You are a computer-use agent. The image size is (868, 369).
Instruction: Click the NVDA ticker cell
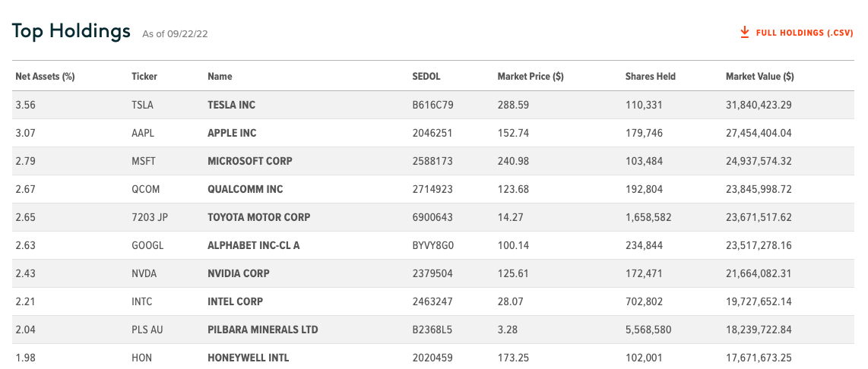click(x=144, y=273)
